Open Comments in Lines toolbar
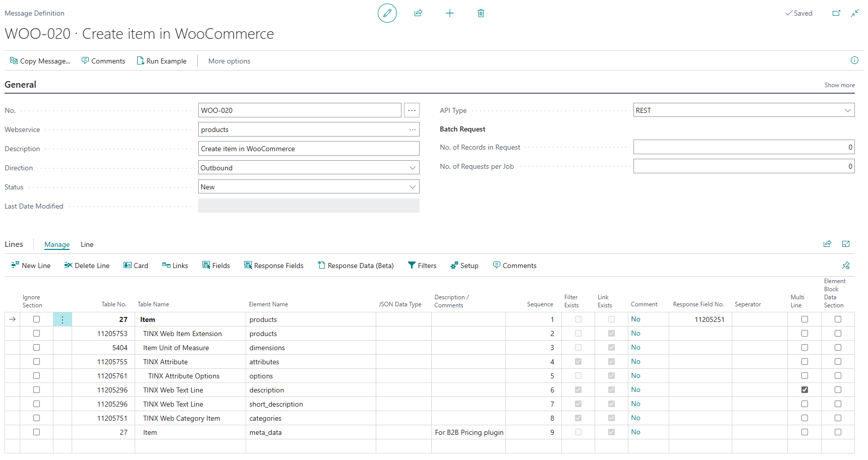868x460 pixels. [x=514, y=266]
